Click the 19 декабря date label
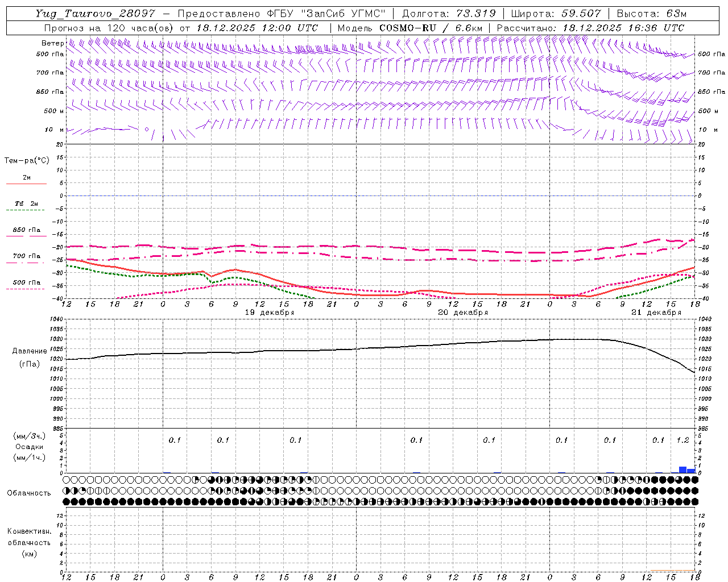 [269, 313]
